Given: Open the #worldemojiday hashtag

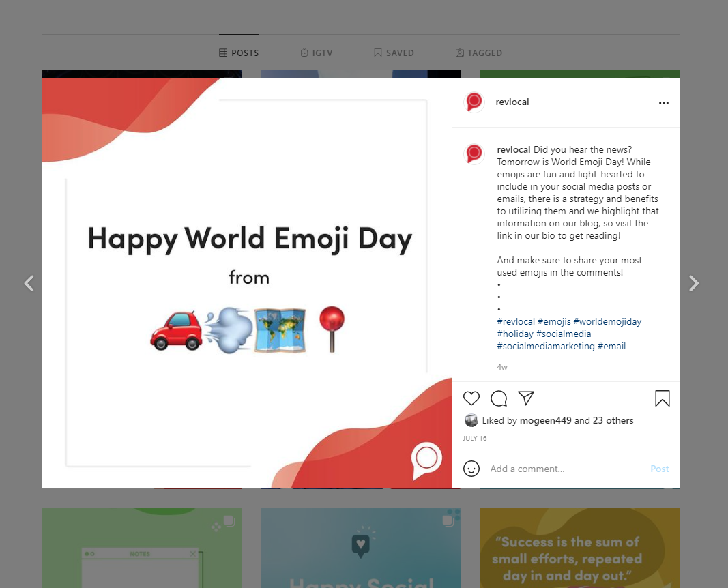Looking at the screenshot, I should click(x=607, y=321).
